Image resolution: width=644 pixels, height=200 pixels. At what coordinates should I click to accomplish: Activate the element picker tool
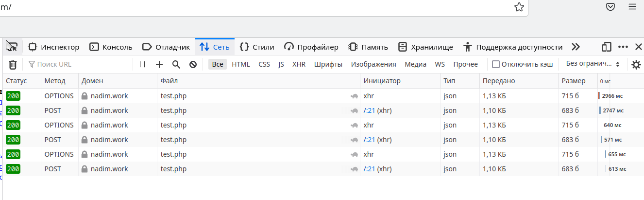12,47
